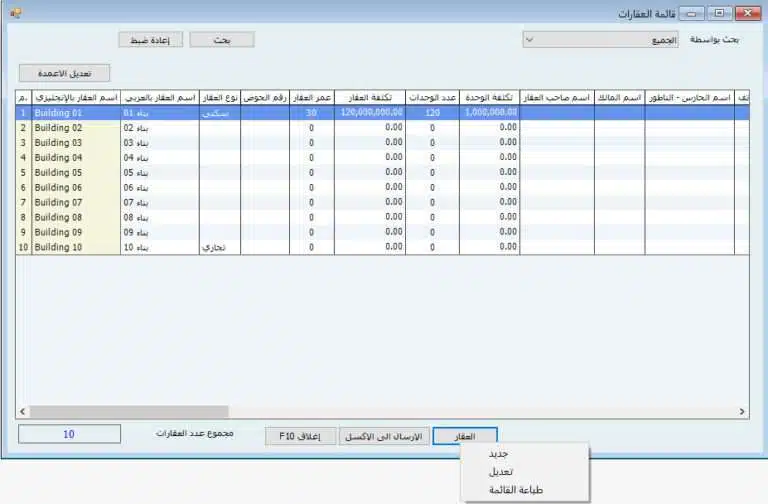Screen dimensions: 768x504
Task: Click 'تعديل الاعمدة' edit columns button
Action: pos(63,73)
